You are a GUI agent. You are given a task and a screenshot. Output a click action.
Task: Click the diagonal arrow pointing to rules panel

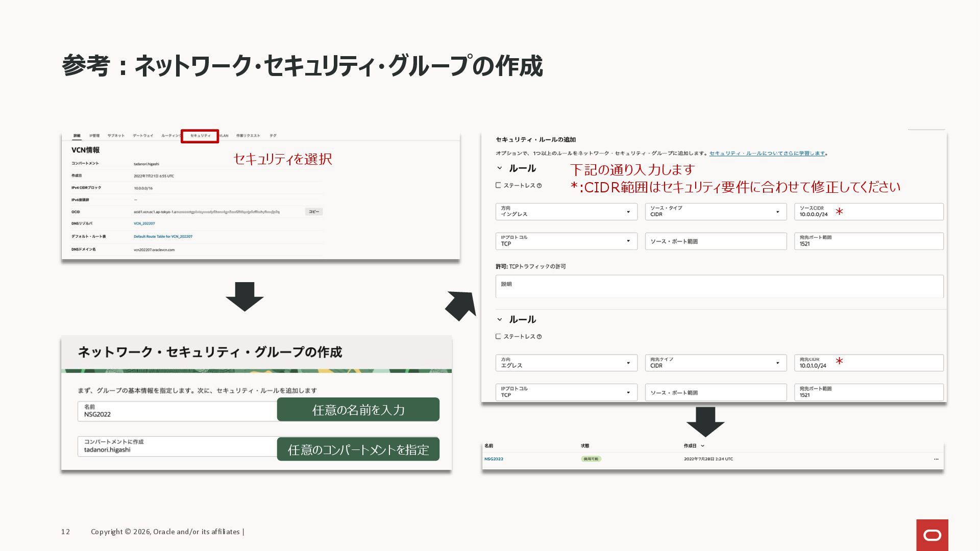pyautogui.click(x=461, y=306)
